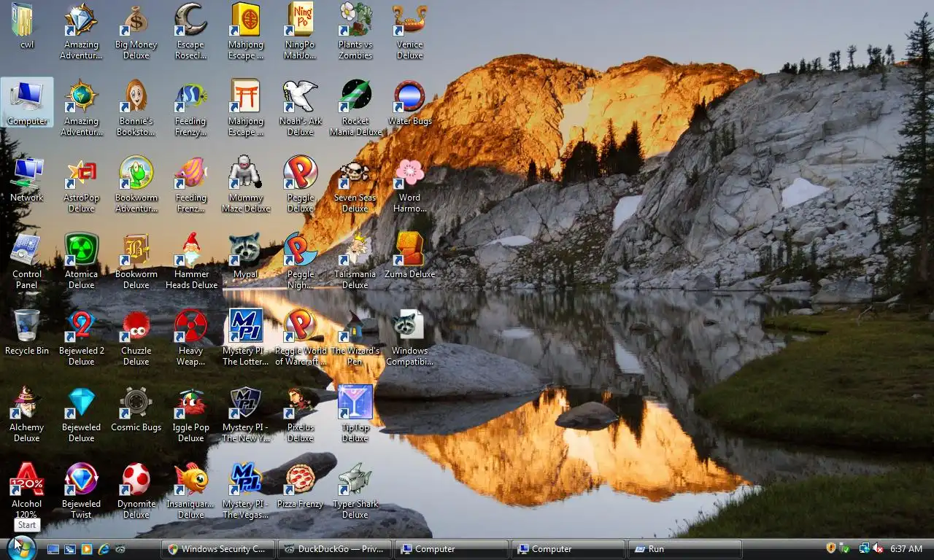Open Control Panel from the desktop

coord(27,261)
